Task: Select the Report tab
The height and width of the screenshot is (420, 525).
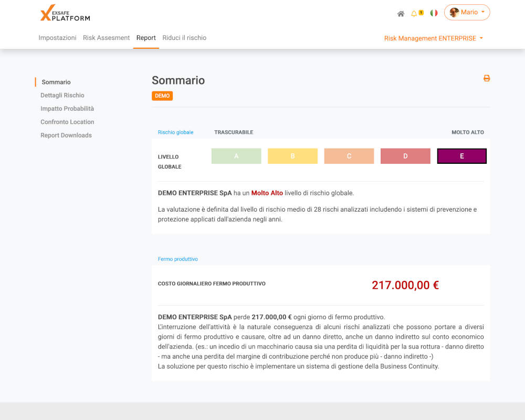Action: click(146, 38)
